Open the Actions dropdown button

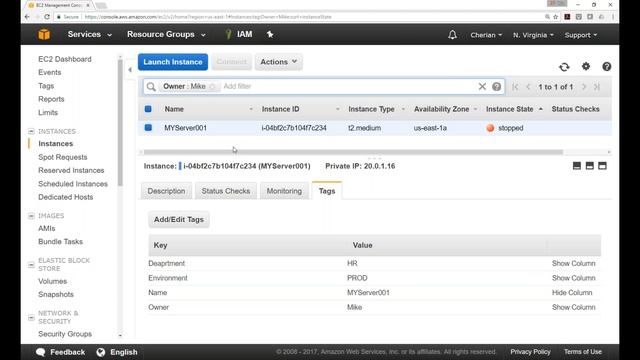click(279, 62)
